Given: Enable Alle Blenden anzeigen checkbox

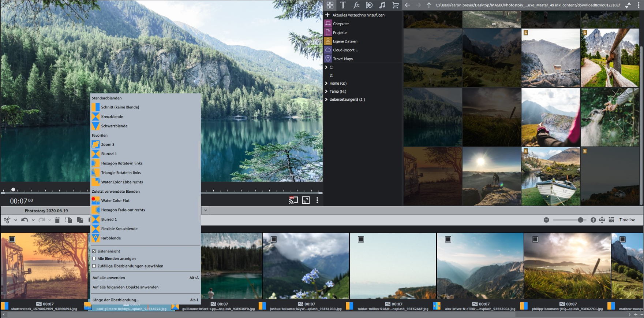Looking at the screenshot, I should [x=94, y=259].
